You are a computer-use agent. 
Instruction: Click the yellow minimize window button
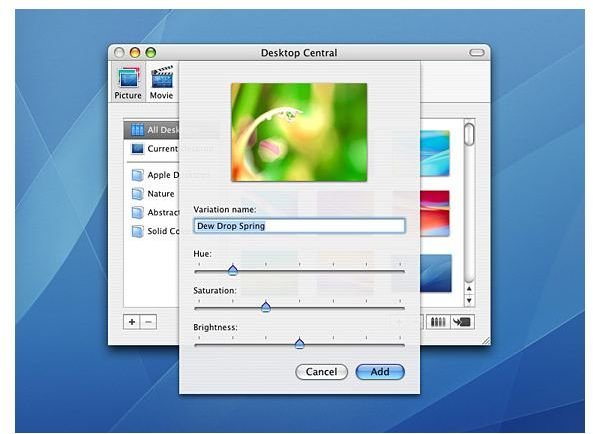pyautogui.click(x=135, y=53)
